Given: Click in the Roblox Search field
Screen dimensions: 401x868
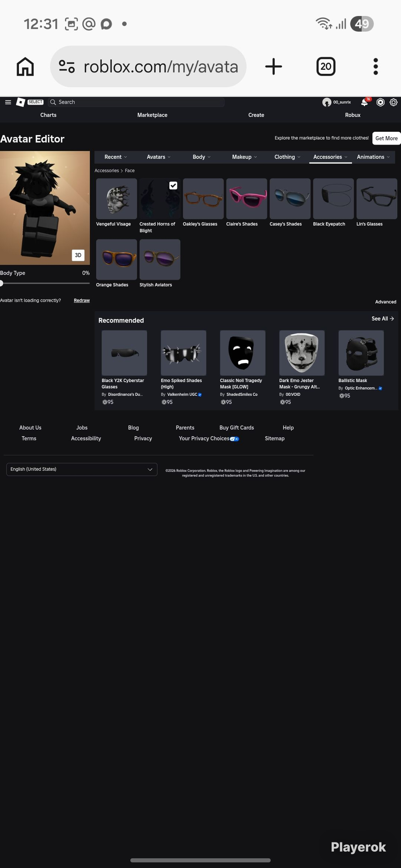Looking at the screenshot, I should (136, 102).
